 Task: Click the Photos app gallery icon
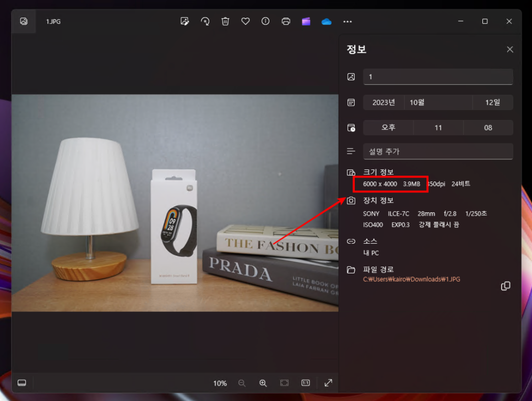point(24,21)
